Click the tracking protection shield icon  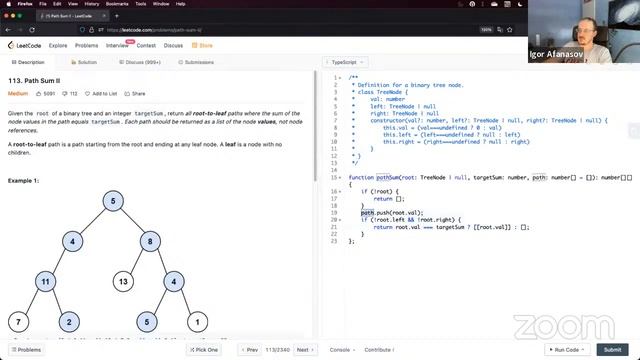tap(82, 30)
